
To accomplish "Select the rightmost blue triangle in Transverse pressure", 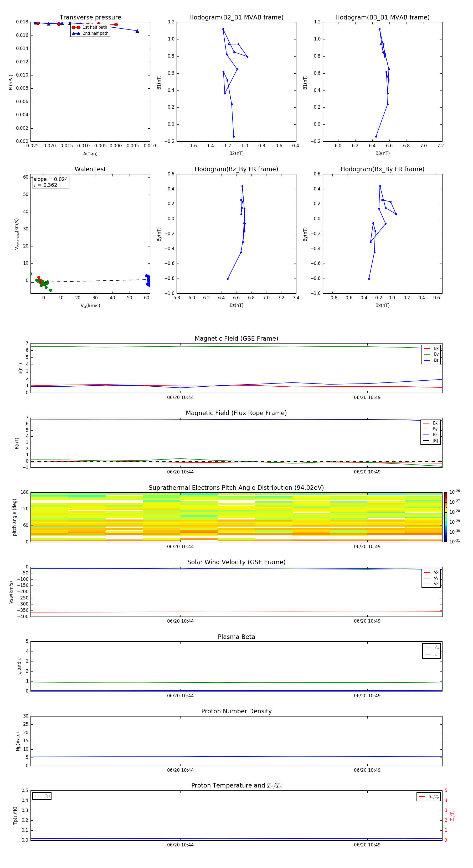I will click(x=137, y=31).
